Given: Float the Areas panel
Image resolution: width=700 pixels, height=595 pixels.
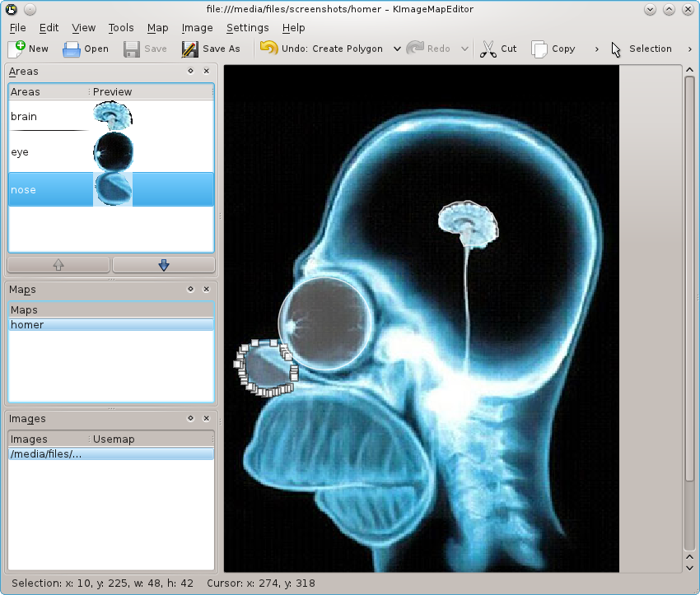Looking at the screenshot, I should pos(190,72).
